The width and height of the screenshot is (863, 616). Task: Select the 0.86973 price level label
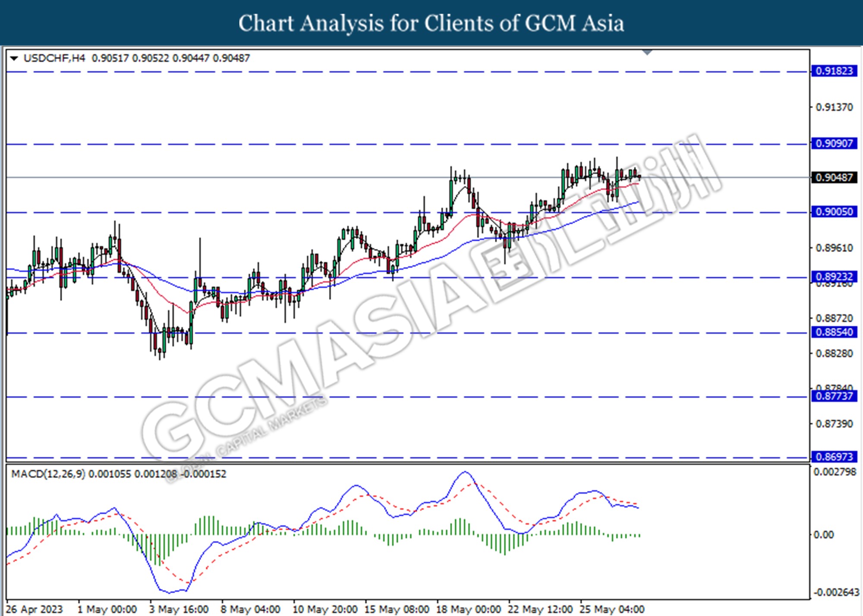pyautogui.click(x=834, y=457)
